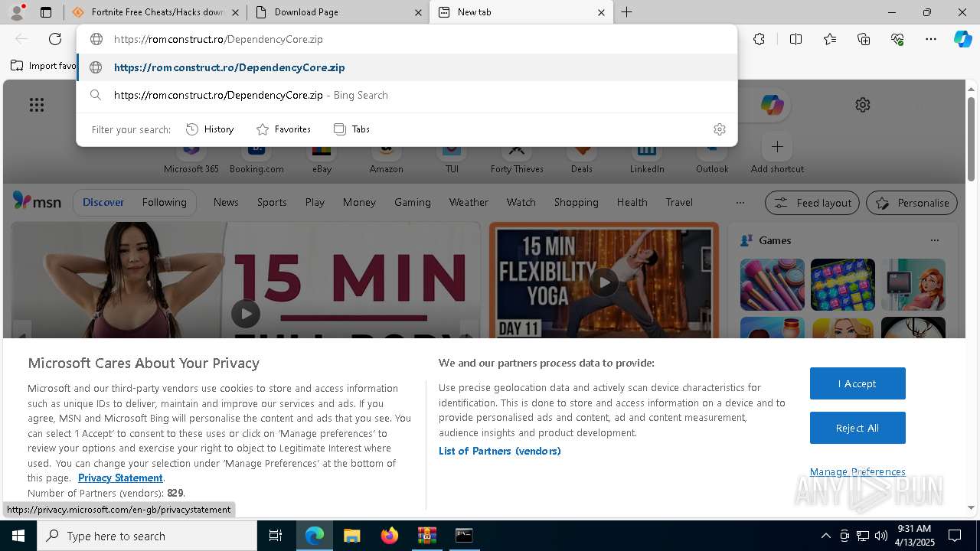Refresh the page
980x551 pixels.
(55, 39)
